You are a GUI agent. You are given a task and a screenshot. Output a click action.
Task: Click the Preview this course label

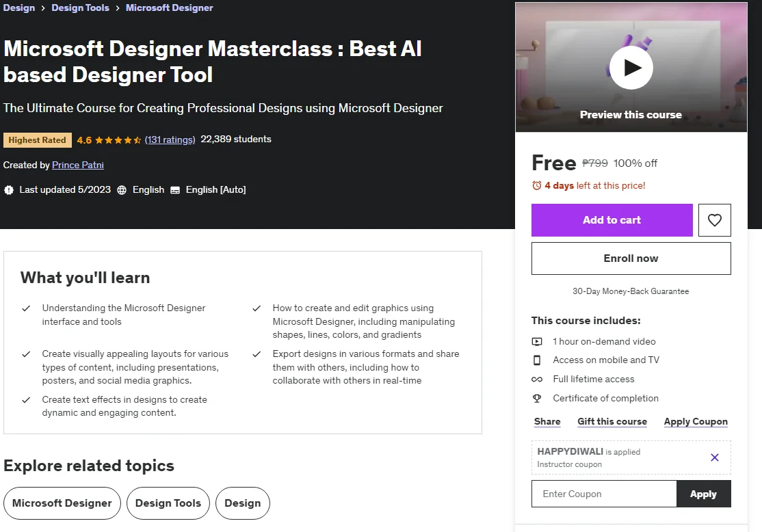(631, 115)
